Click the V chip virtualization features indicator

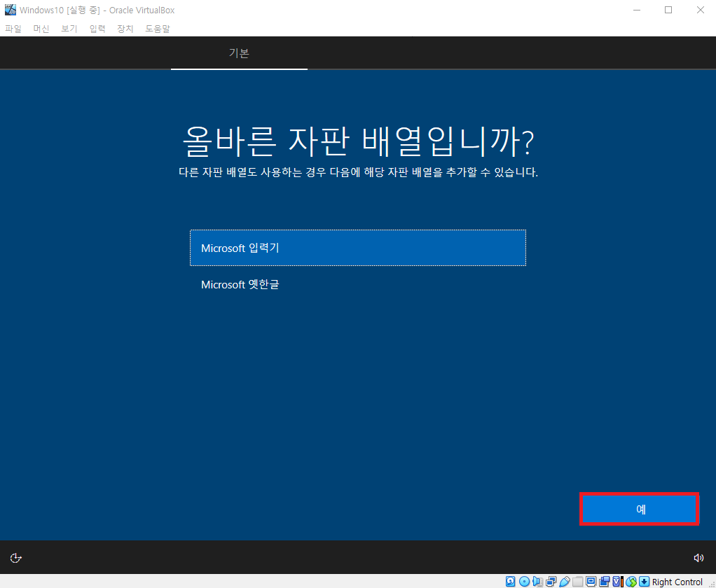click(x=618, y=581)
